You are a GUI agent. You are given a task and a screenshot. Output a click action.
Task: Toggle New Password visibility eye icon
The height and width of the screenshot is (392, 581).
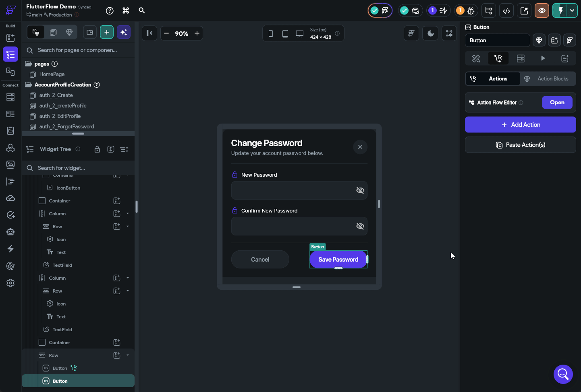pyautogui.click(x=360, y=190)
